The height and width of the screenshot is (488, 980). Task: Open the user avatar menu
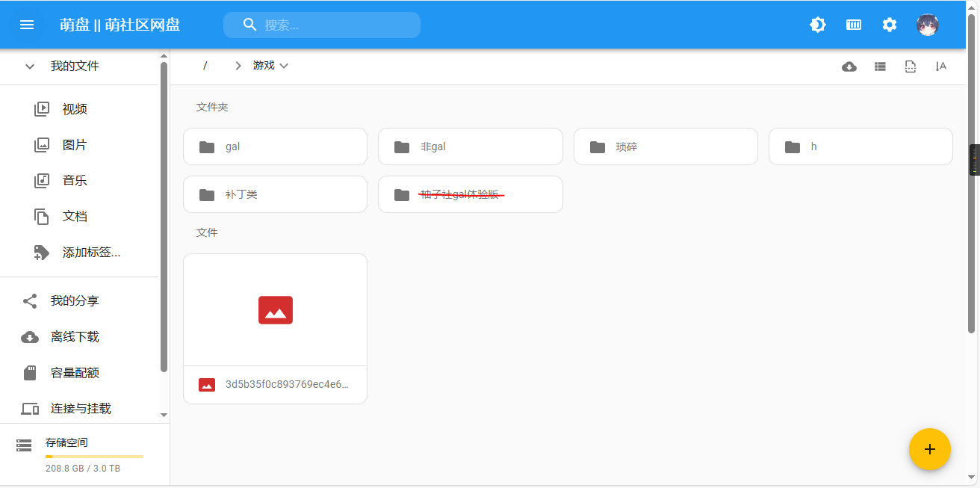pyautogui.click(x=928, y=25)
